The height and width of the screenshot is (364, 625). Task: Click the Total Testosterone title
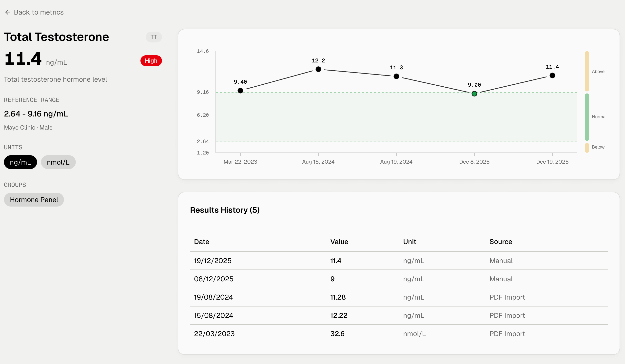pos(57,37)
